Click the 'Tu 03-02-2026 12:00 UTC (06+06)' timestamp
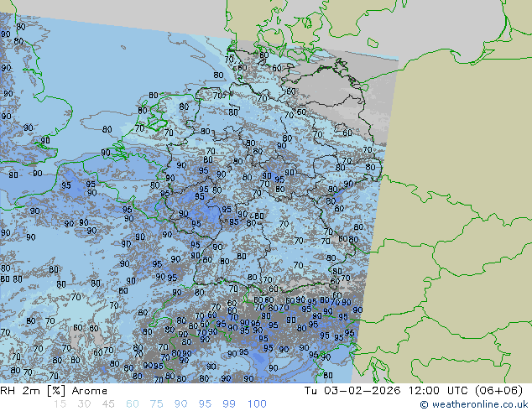532x411 pixels. pos(414,391)
